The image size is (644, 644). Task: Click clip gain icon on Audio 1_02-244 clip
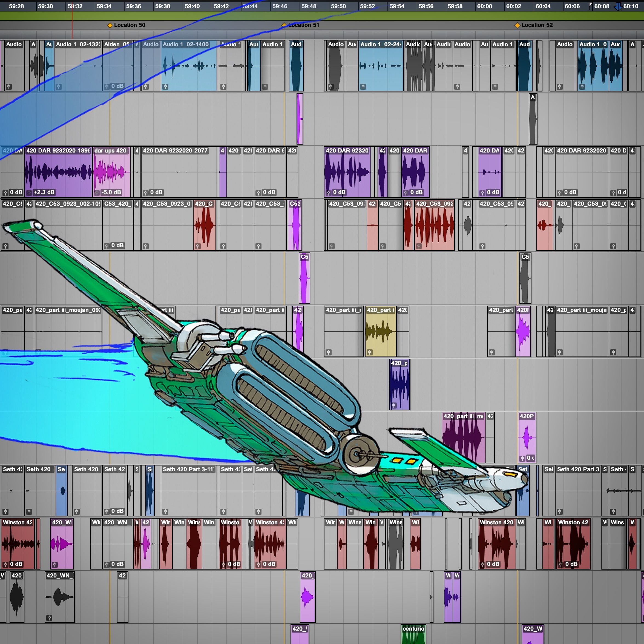coord(363,87)
